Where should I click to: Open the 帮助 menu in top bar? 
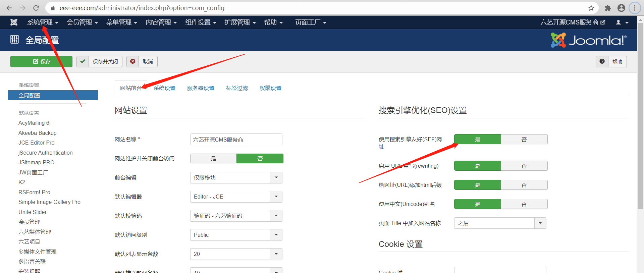273,22
